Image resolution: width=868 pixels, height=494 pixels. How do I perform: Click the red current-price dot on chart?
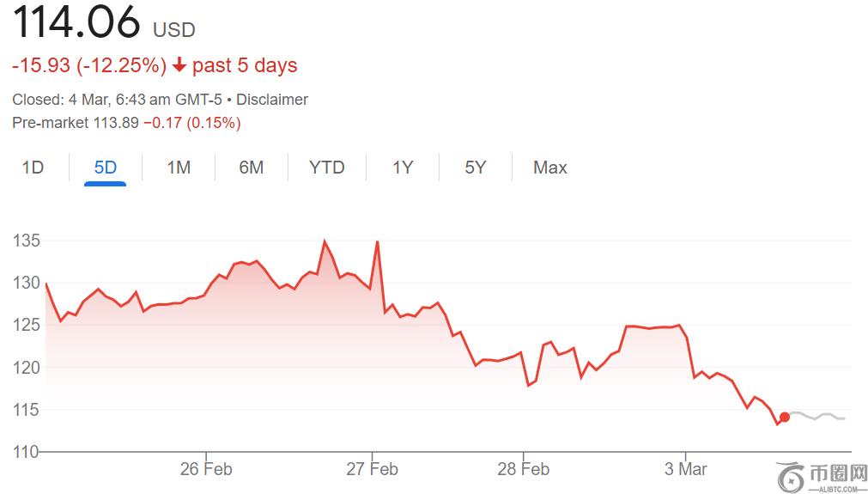pyautogui.click(x=785, y=418)
